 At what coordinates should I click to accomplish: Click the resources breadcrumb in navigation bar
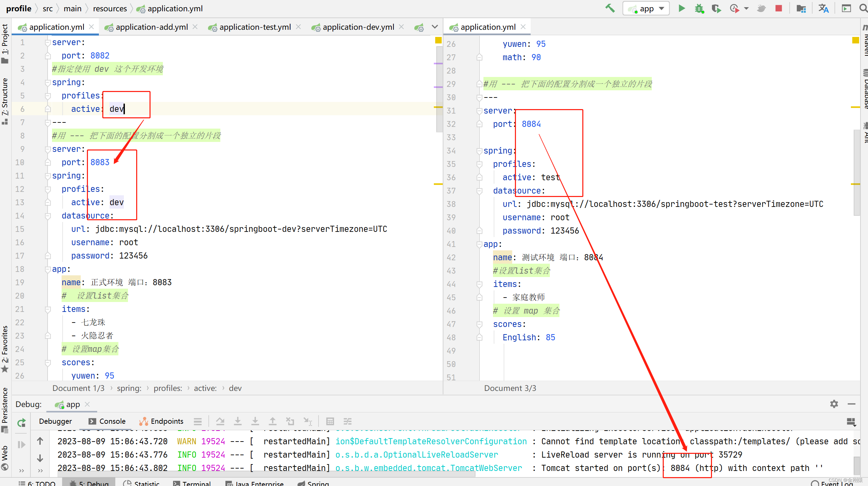click(x=110, y=8)
